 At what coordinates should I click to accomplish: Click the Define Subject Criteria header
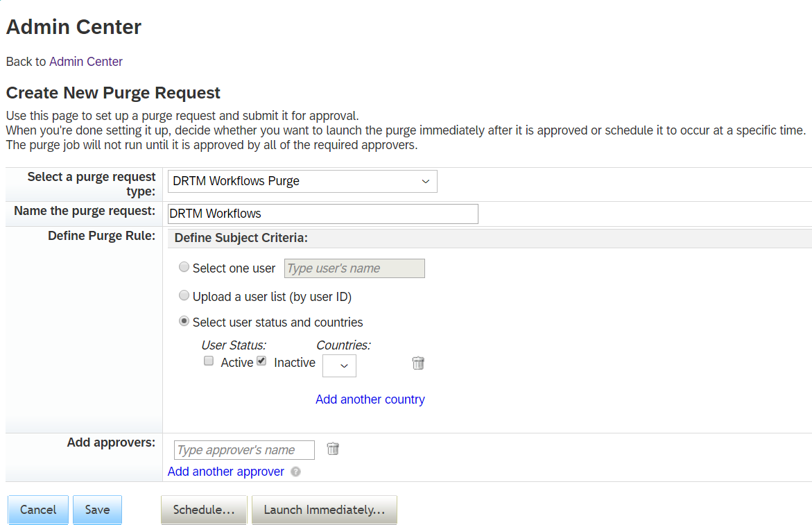[241, 238]
